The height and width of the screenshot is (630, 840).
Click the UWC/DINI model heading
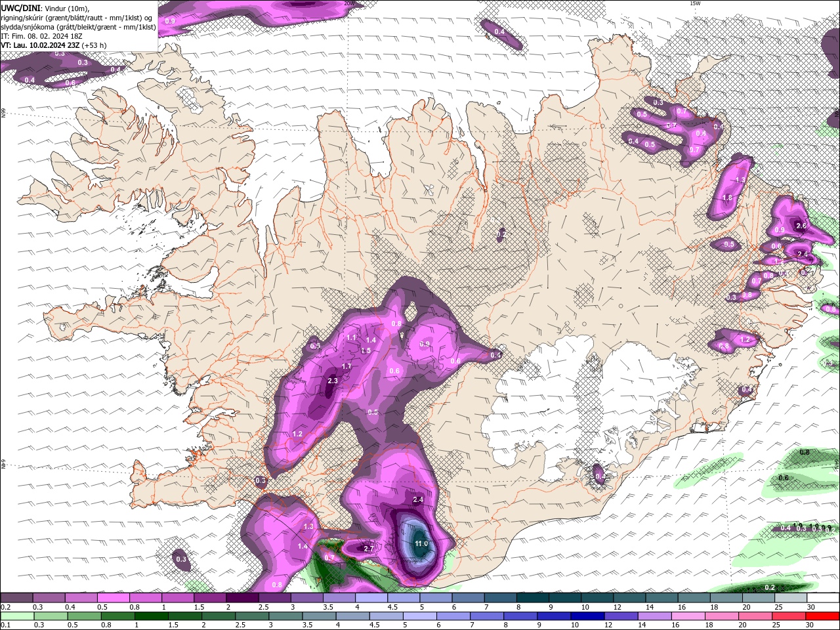20,8
